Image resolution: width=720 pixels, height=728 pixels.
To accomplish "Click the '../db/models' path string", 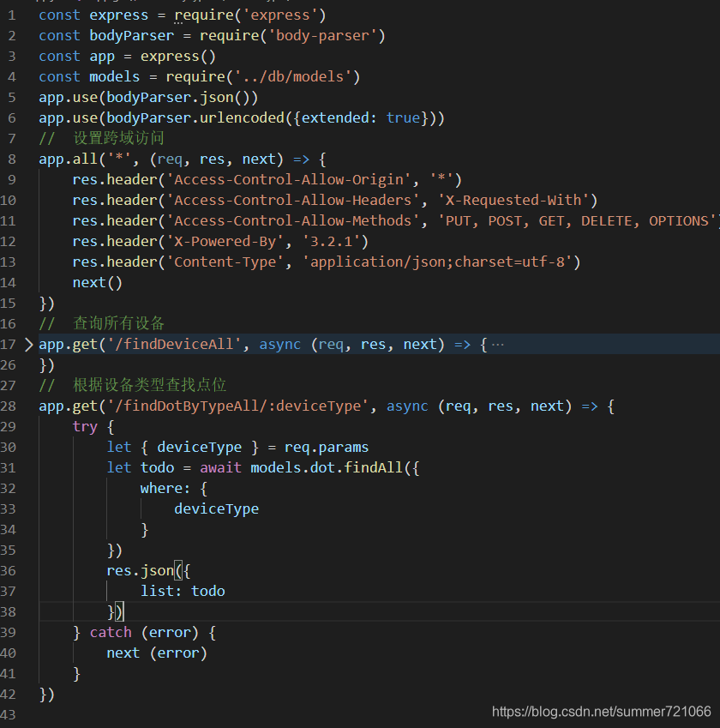I will click(293, 76).
